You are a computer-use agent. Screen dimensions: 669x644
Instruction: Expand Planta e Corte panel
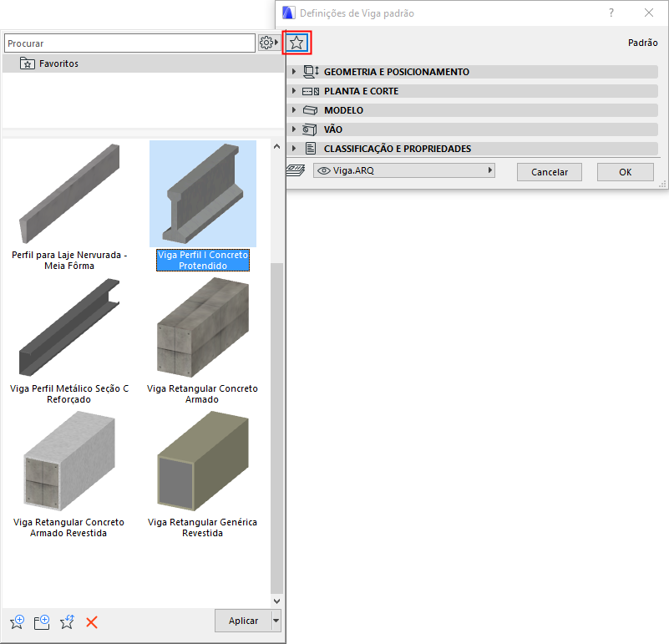293,90
